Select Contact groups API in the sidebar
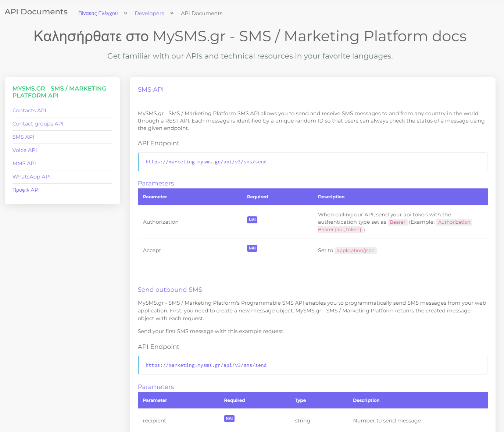504x432 pixels. (38, 124)
